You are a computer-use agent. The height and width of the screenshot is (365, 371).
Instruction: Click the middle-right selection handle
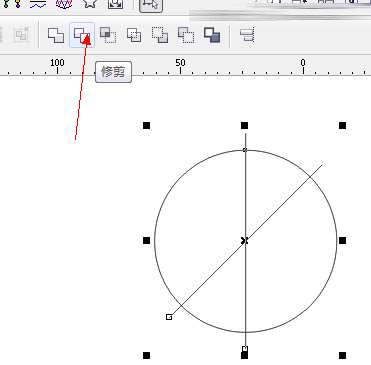pyautogui.click(x=342, y=241)
